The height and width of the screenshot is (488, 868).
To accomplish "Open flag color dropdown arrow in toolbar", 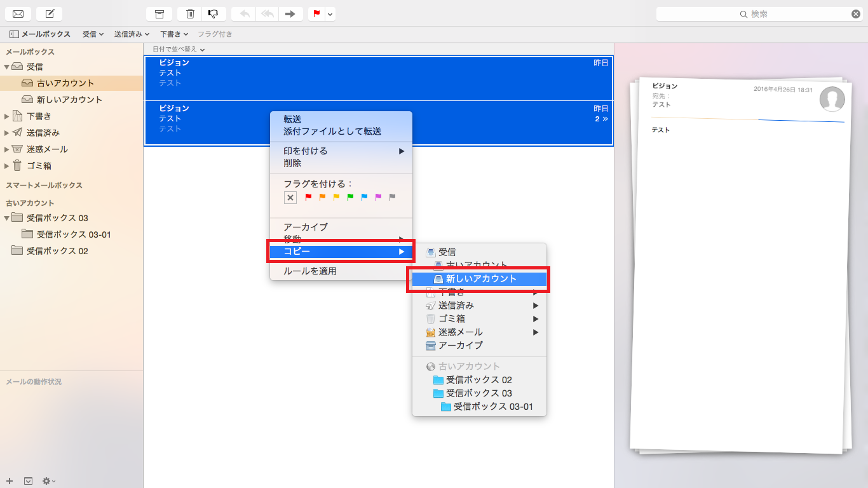I will [x=330, y=14].
